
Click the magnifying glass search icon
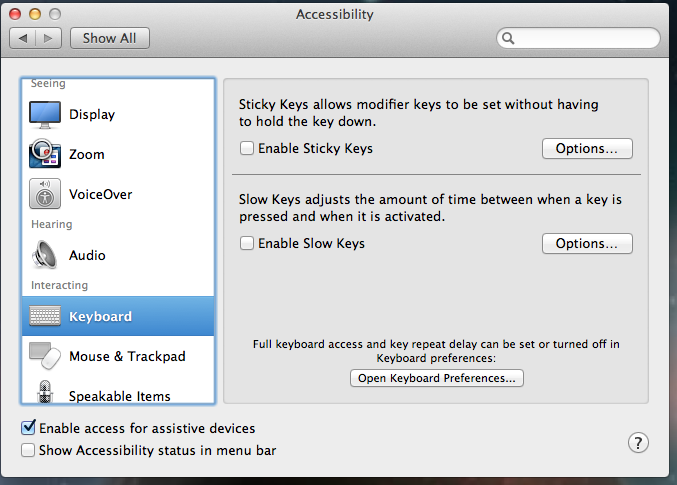click(509, 38)
